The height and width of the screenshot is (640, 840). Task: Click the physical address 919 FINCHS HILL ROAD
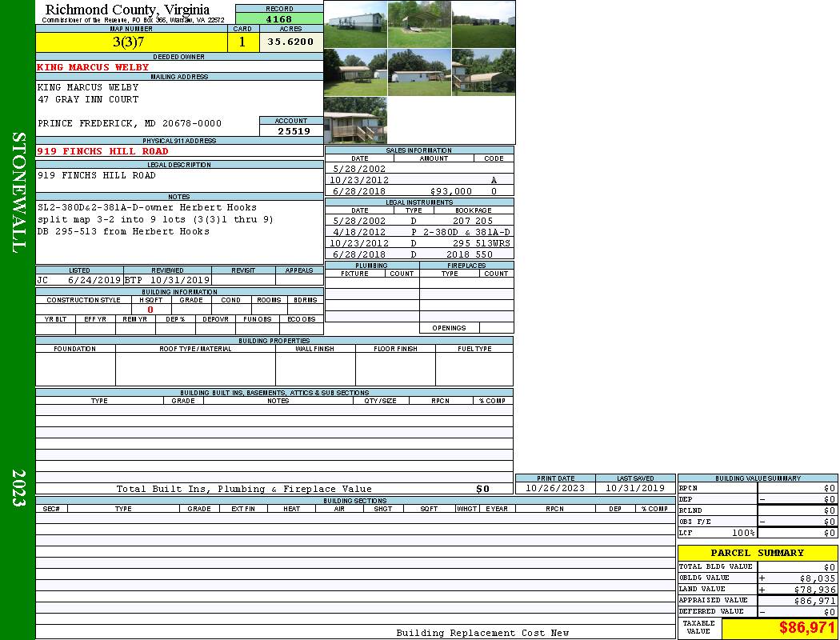pyautogui.click(x=102, y=151)
